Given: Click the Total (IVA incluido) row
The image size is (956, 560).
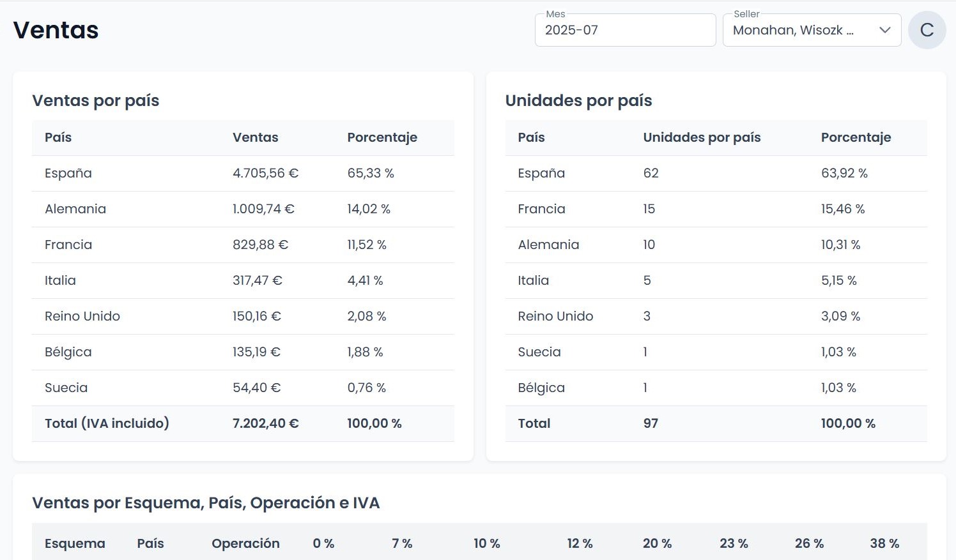Looking at the screenshot, I should coord(243,423).
